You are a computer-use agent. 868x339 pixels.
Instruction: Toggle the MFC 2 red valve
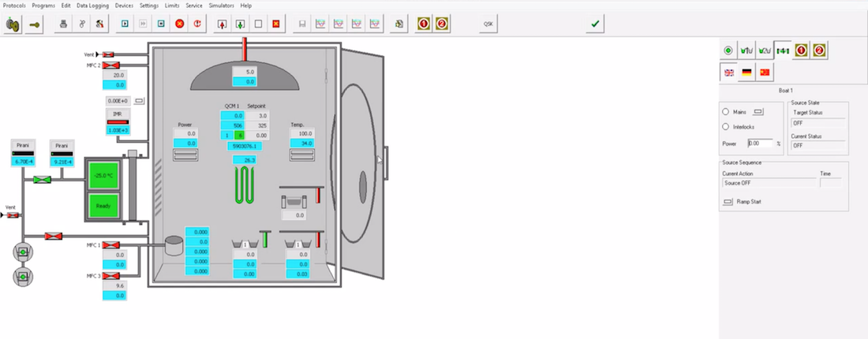point(109,65)
